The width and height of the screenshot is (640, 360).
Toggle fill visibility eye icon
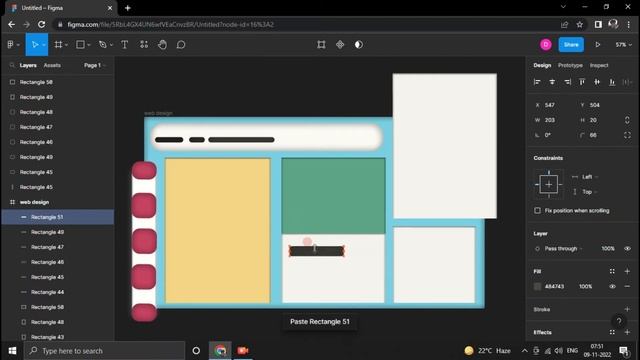click(x=612, y=287)
